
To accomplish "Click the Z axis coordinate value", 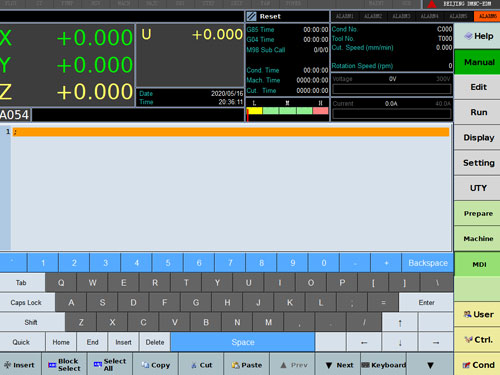I will (x=95, y=92).
